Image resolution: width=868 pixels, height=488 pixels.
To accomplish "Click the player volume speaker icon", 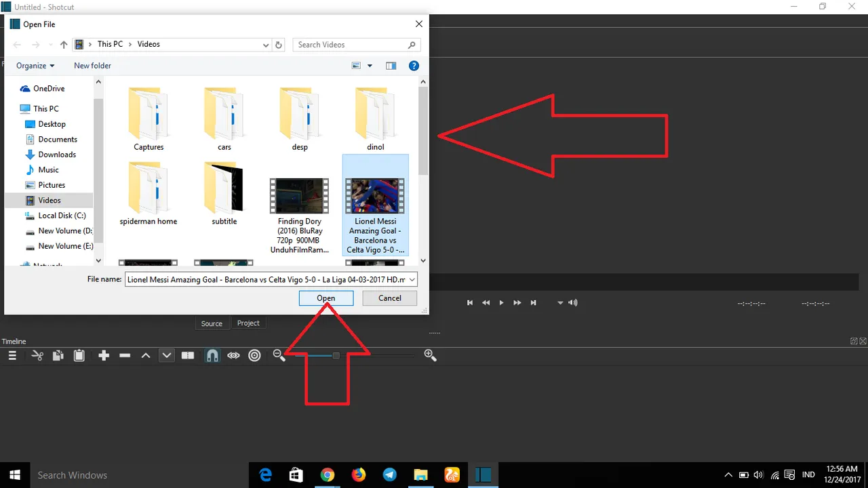I will [573, 303].
